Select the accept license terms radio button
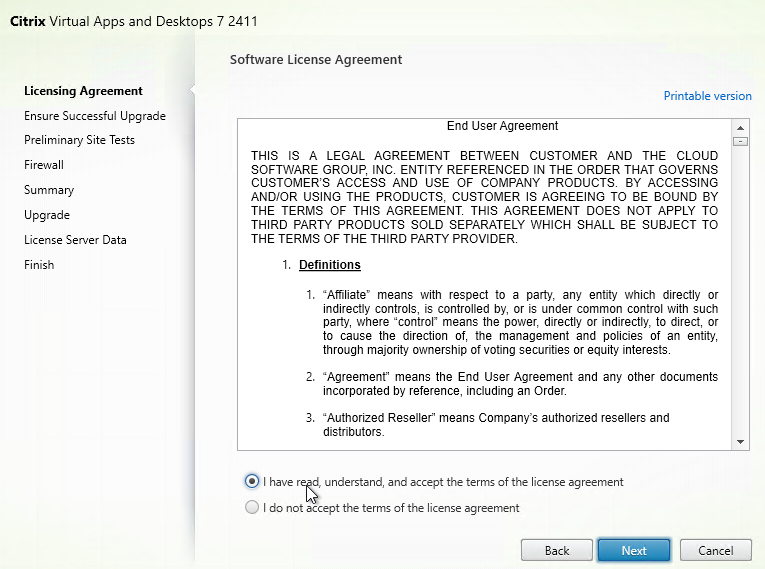Screen dimensions: 765x569 [252, 482]
